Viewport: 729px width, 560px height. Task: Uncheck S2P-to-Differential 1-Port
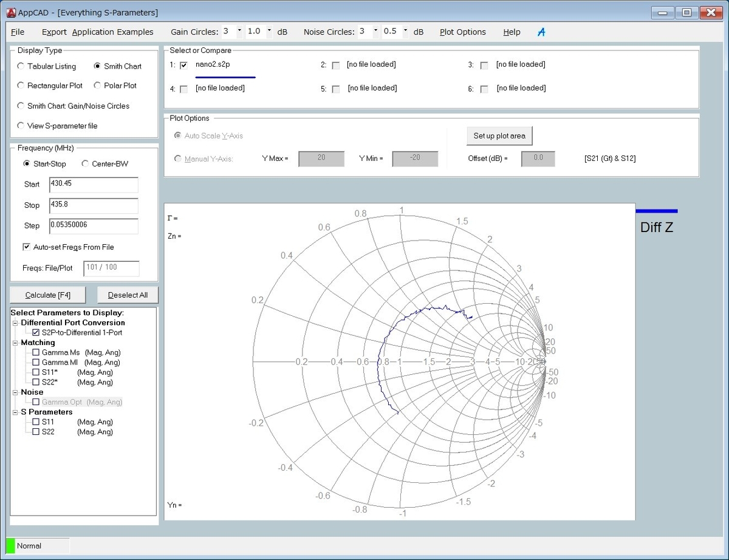[36, 333]
